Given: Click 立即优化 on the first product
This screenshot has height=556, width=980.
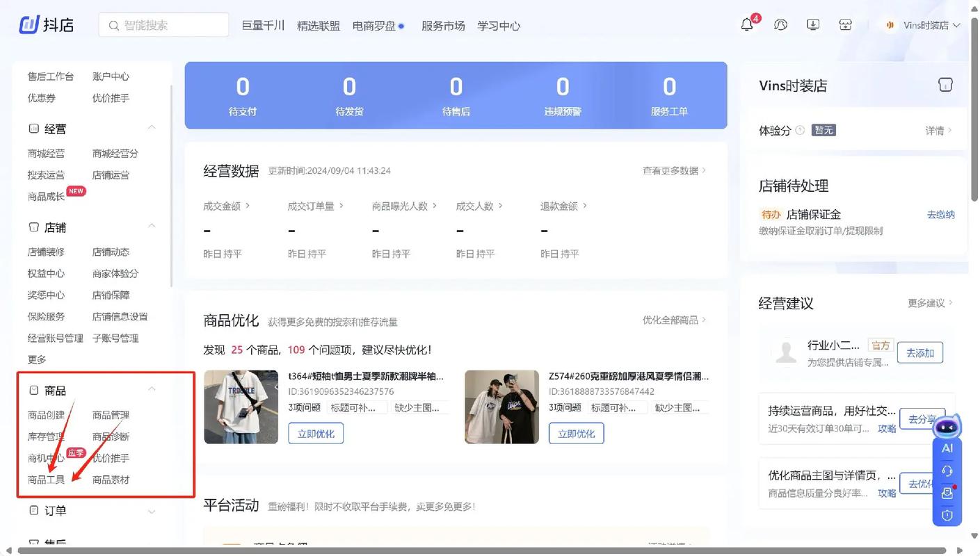Looking at the screenshot, I should tap(315, 432).
